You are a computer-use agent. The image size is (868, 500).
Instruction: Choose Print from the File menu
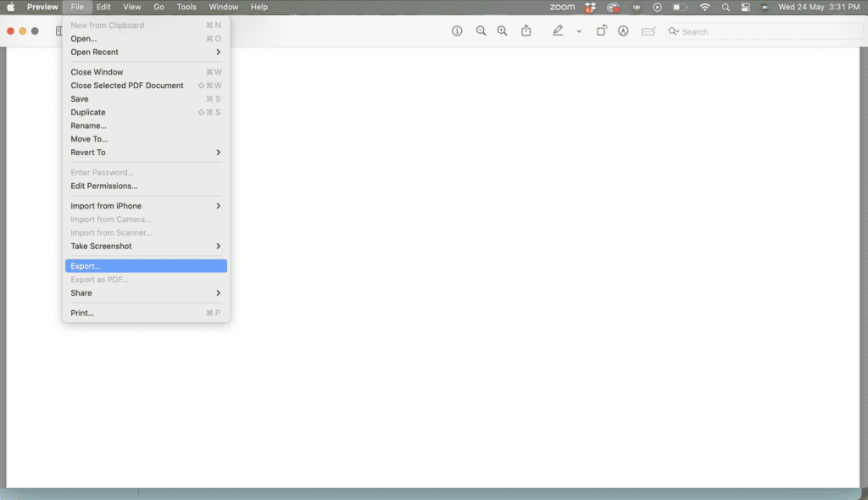click(x=81, y=313)
